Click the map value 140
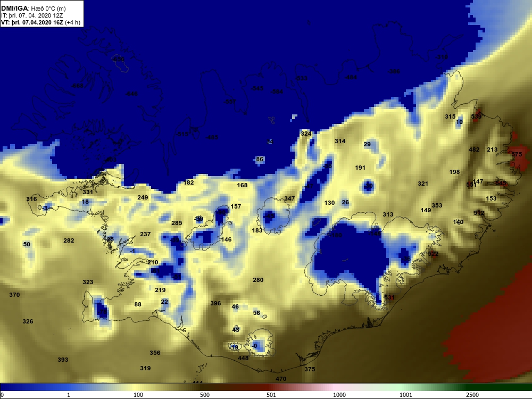This screenshot has width=532, height=399. click(459, 222)
